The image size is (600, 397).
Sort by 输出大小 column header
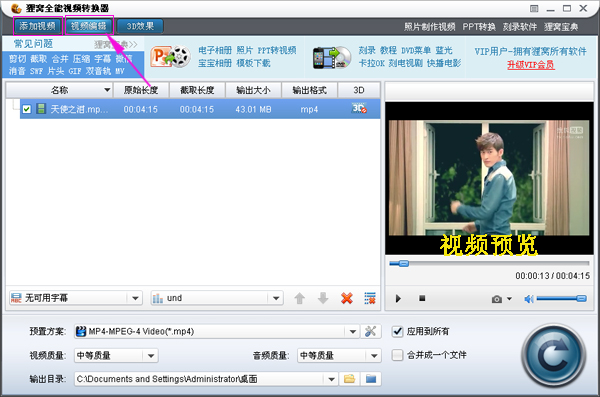pos(253,90)
